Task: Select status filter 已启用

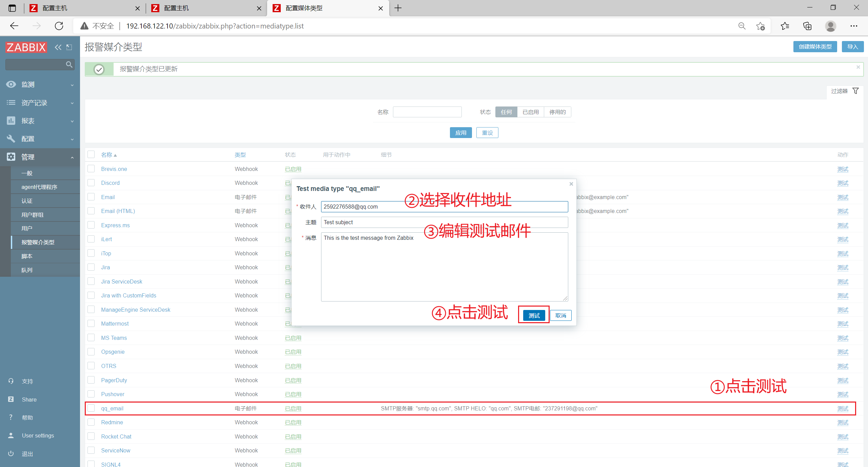Action: pyautogui.click(x=531, y=112)
